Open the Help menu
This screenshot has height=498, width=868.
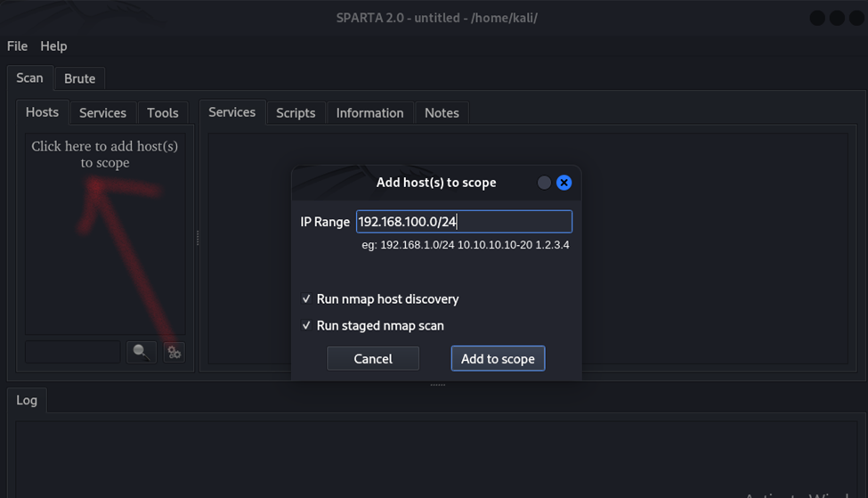point(53,46)
